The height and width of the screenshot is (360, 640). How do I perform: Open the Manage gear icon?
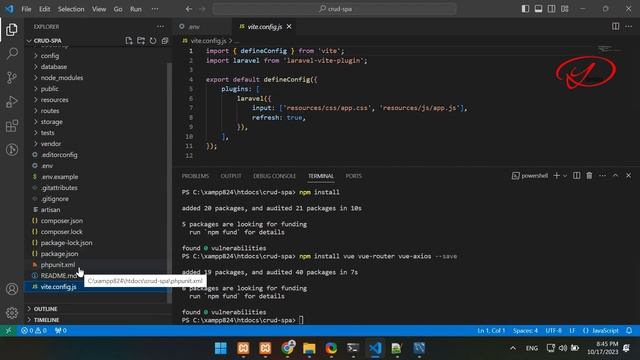pyautogui.click(x=12, y=313)
